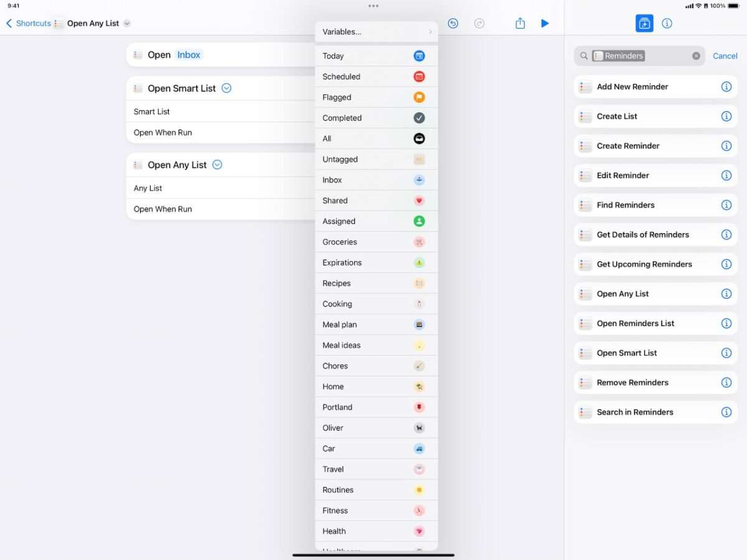Click the Portland list icon
Image resolution: width=747 pixels, height=560 pixels.
(x=420, y=407)
